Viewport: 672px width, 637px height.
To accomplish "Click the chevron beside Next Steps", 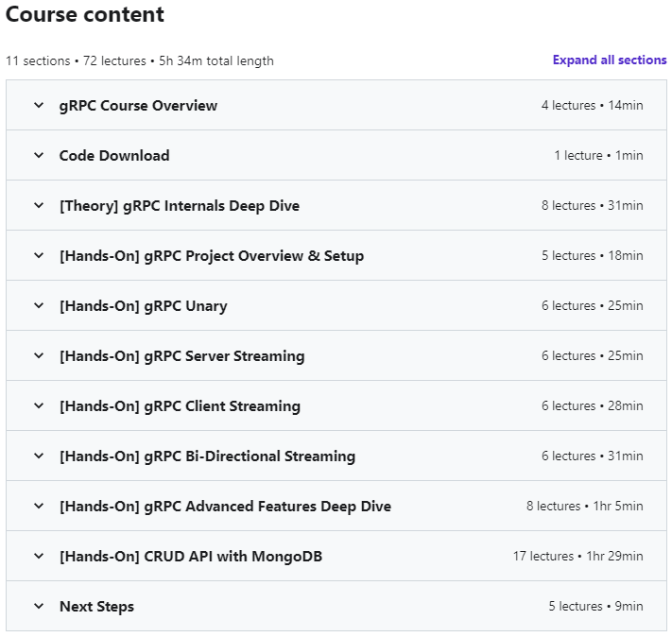I will (39, 607).
